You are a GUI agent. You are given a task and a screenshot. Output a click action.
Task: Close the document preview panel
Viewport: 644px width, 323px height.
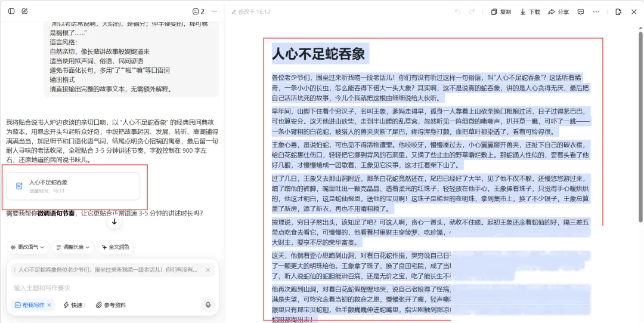click(x=634, y=12)
